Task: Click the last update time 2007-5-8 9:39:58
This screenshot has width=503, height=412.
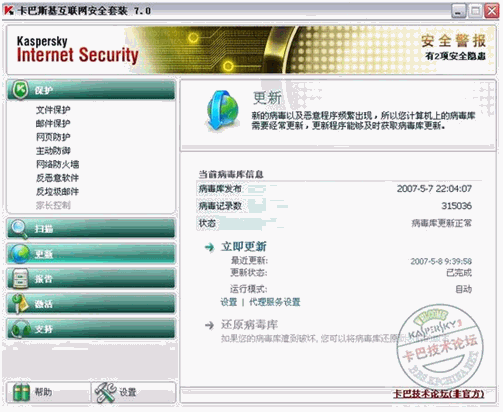Action: (441, 261)
